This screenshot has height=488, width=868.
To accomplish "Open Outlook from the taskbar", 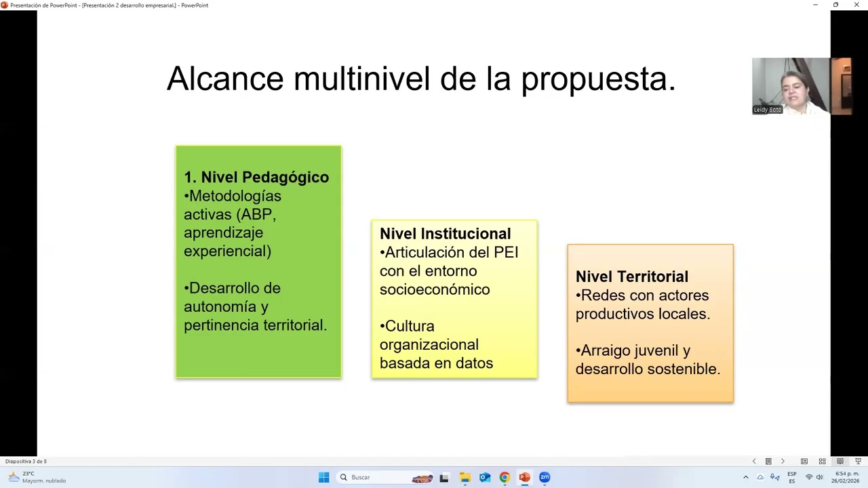I will point(485,477).
